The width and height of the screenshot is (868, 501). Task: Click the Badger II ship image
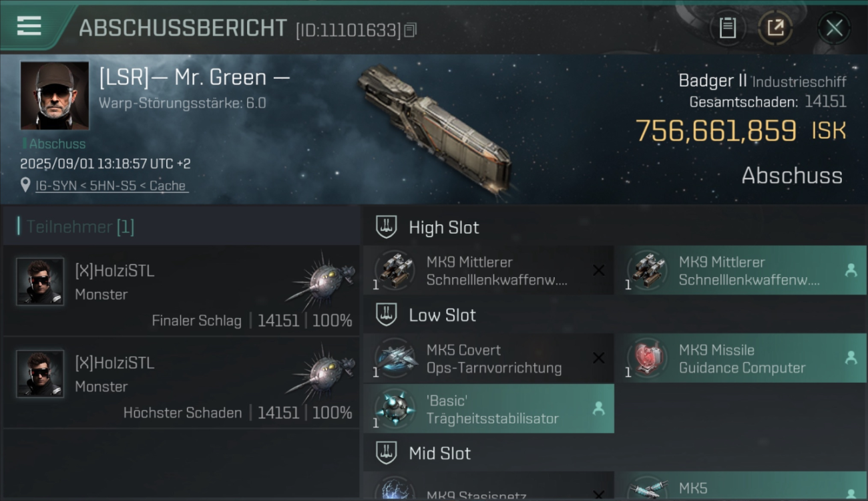coord(435,129)
